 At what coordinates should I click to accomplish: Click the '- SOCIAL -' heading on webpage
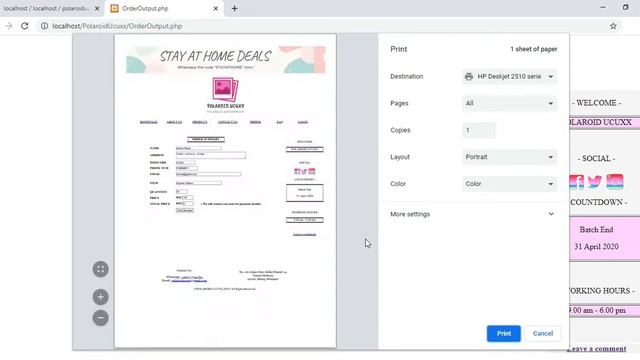pyautogui.click(x=596, y=158)
